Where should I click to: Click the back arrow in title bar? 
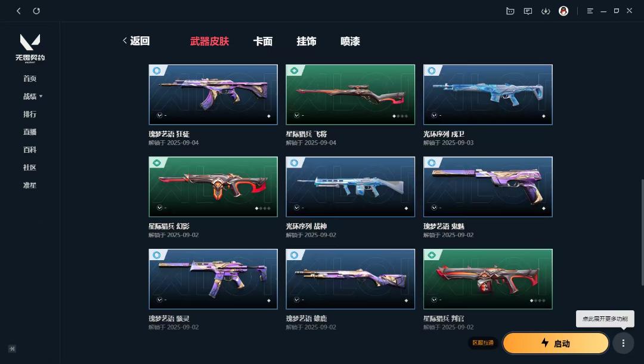[x=18, y=11]
